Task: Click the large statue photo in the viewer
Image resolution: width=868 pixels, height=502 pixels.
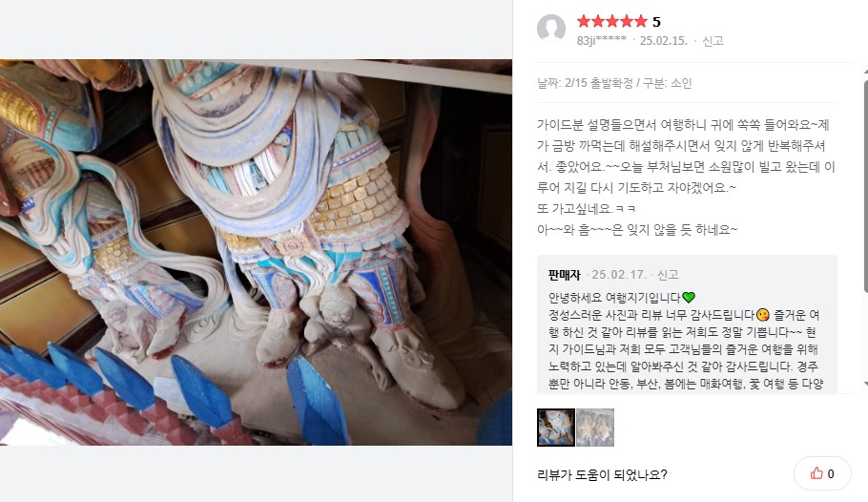Action: [x=256, y=252]
